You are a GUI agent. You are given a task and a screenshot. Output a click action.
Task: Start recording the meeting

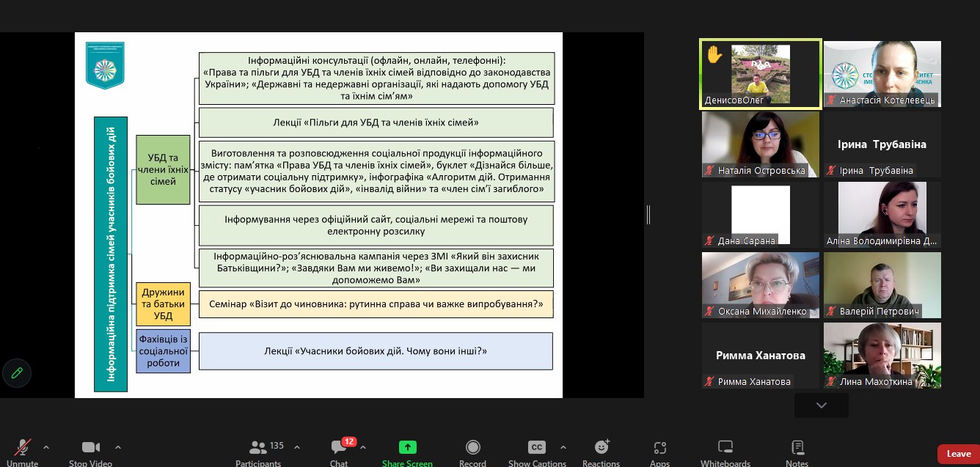(x=473, y=448)
